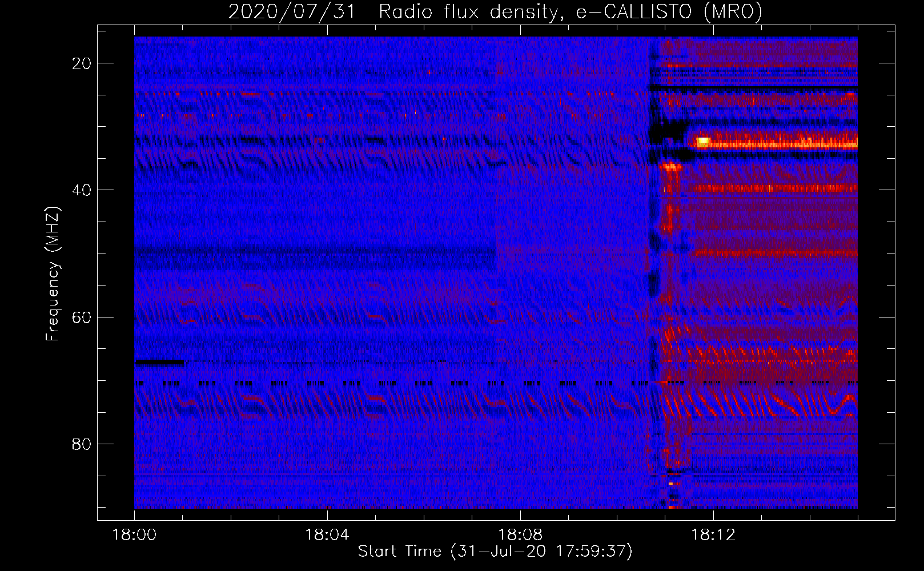Click the bright yellow burst band after 18:12

pos(774,142)
